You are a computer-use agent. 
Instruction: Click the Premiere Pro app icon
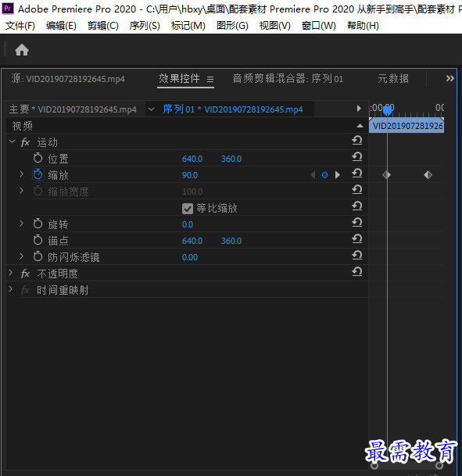point(8,8)
